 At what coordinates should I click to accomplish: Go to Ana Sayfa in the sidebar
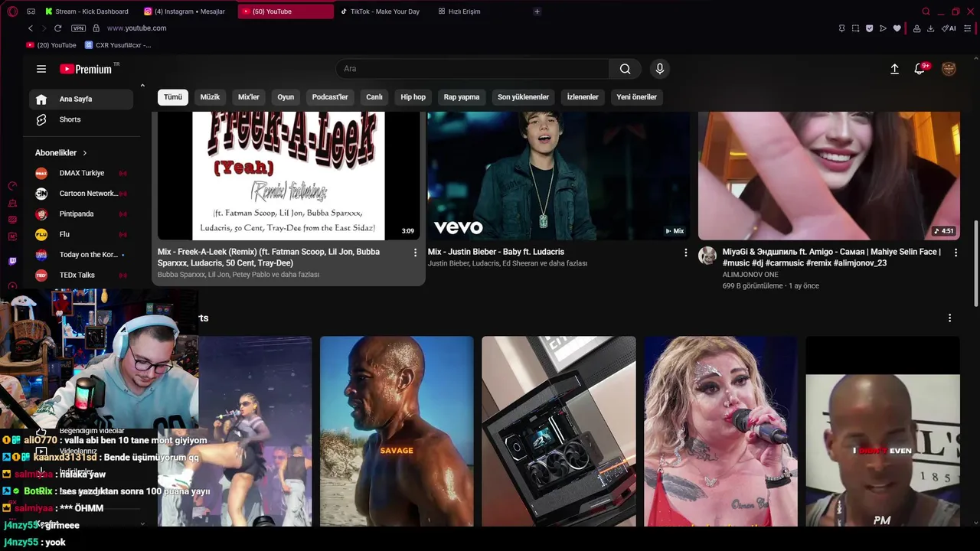(x=81, y=99)
